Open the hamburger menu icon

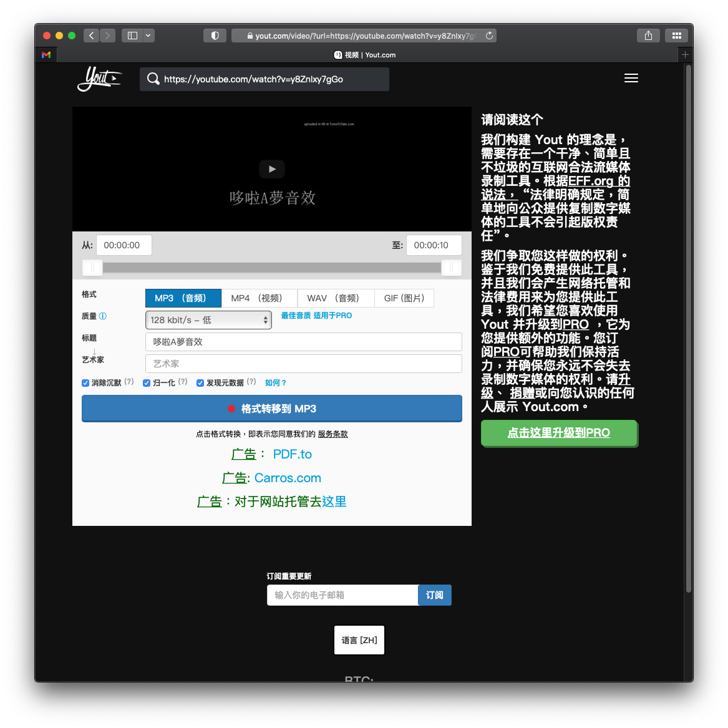coord(631,78)
